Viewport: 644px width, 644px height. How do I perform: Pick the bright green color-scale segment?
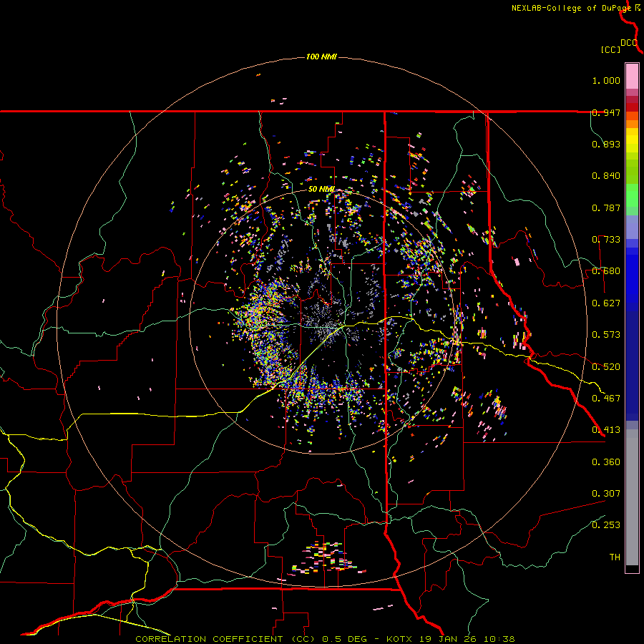tap(632, 195)
